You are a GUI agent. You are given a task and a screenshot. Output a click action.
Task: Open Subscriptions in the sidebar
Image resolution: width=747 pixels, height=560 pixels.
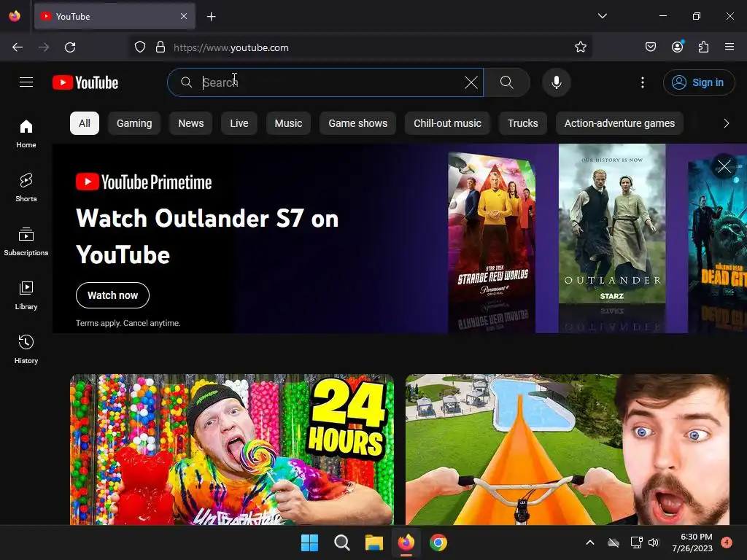pyautogui.click(x=26, y=241)
